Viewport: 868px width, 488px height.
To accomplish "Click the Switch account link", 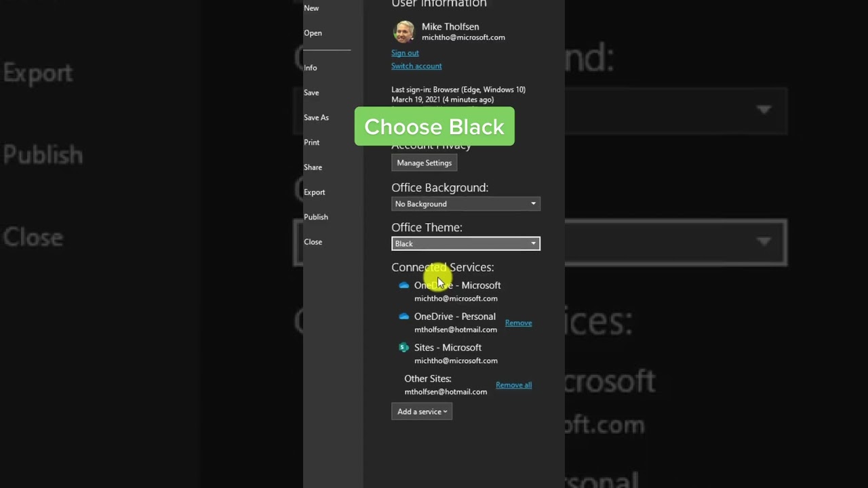I will tap(416, 66).
